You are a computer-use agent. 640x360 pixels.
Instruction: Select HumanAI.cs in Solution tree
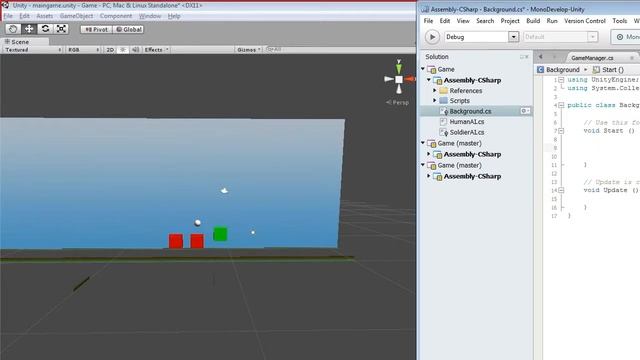(x=467, y=122)
